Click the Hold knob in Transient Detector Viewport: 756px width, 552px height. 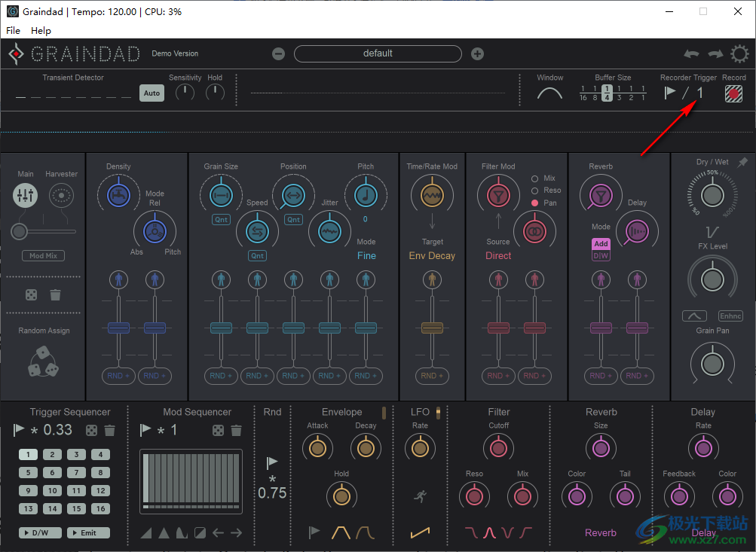click(x=215, y=92)
